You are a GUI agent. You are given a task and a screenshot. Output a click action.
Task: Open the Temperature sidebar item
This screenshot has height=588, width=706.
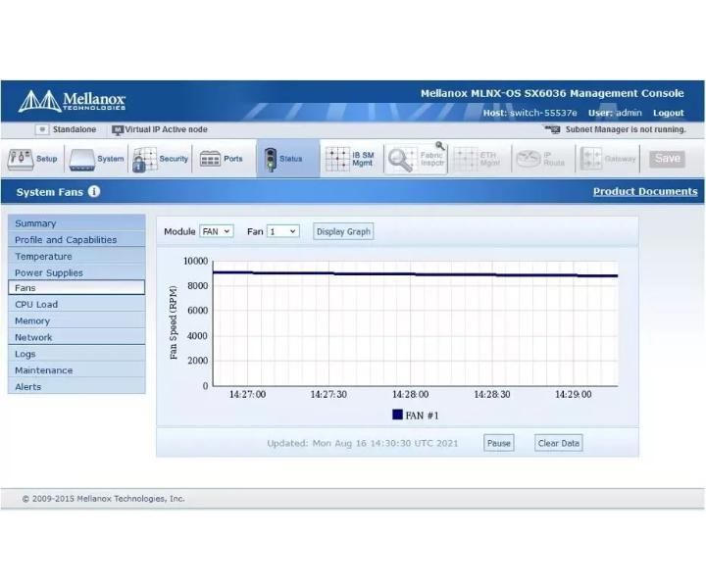pyautogui.click(x=76, y=257)
